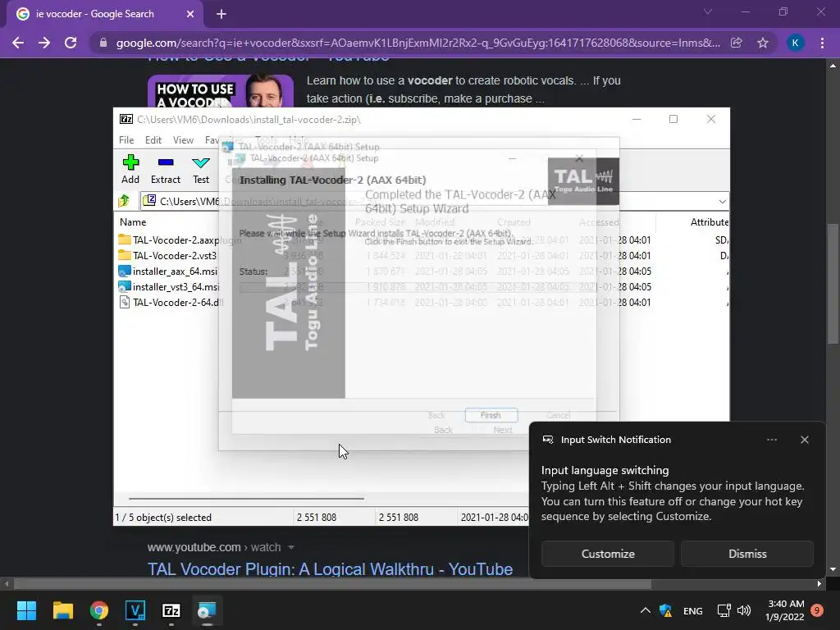Open the network icon in the tray
The height and width of the screenshot is (630, 840).
(724, 610)
